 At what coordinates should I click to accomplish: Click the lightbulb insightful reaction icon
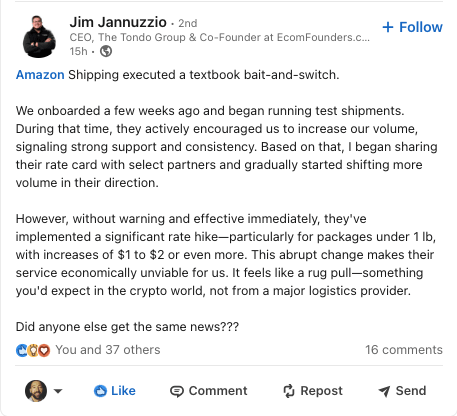[33, 350]
